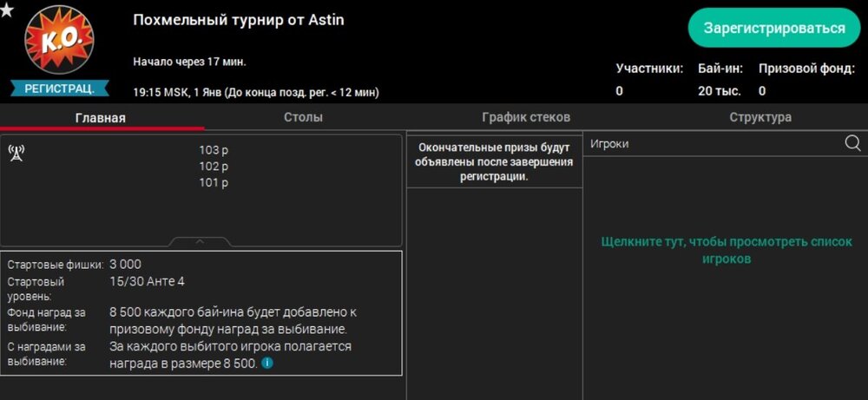
Task: Open the Главная tab
Action: (x=101, y=118)
